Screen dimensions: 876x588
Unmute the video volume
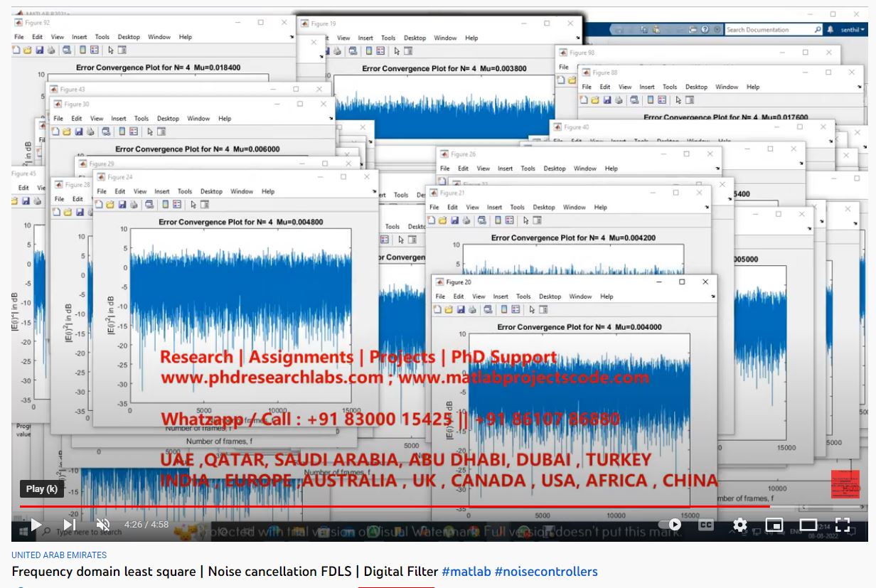[103, 525]
